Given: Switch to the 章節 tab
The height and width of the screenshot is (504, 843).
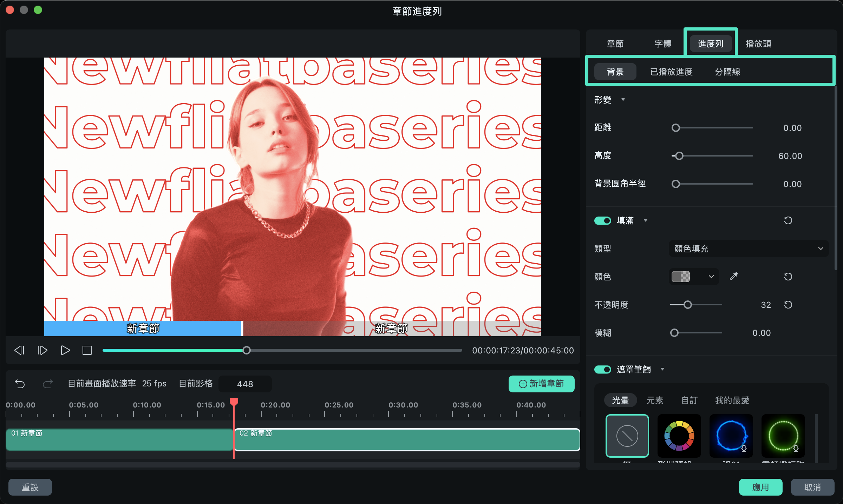Looking at the screenshot, I should 615,44.
